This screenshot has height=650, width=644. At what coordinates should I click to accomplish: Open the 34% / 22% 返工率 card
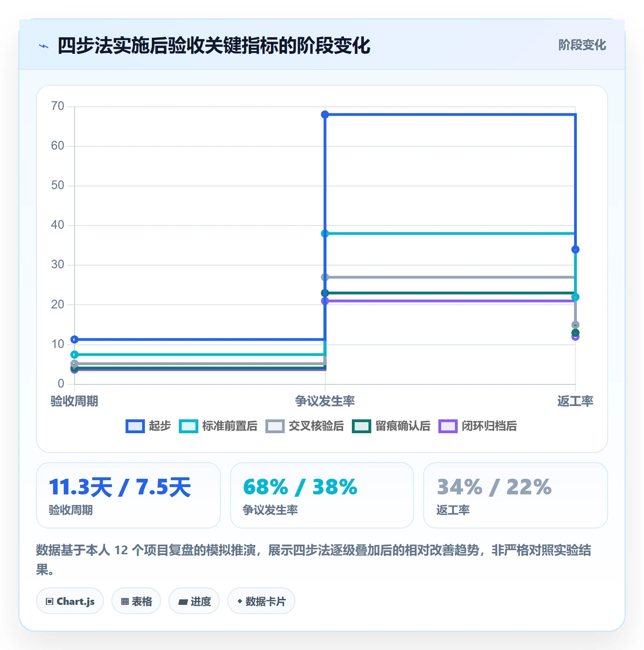(x=516, y=495)
